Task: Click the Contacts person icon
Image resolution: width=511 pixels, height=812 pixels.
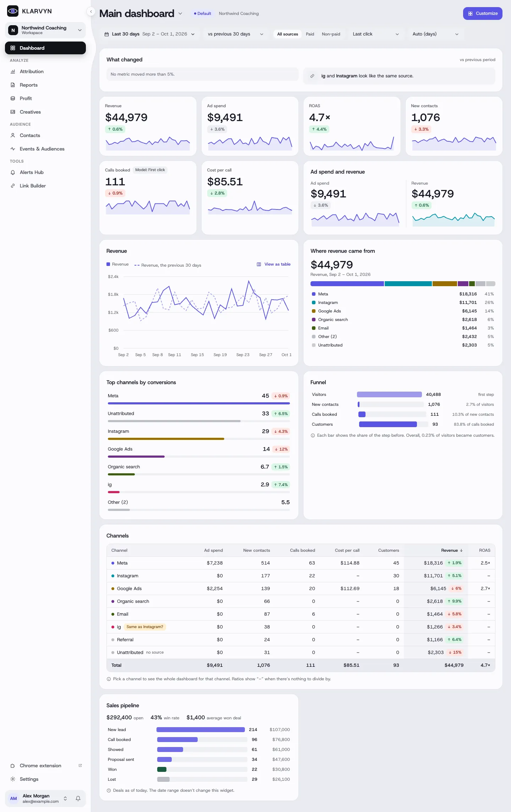Action: click(13, 135)
